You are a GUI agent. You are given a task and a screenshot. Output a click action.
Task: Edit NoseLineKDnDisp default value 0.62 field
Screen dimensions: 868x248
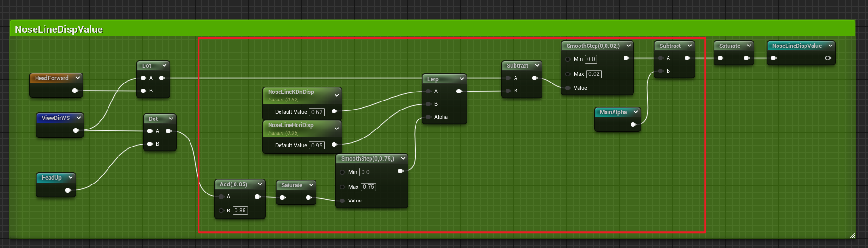(x=316, y=112)
